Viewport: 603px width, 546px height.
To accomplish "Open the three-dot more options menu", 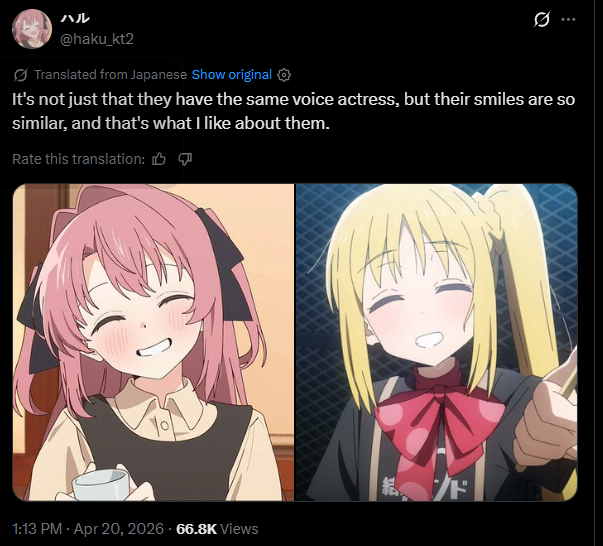I will coord(568,19).
